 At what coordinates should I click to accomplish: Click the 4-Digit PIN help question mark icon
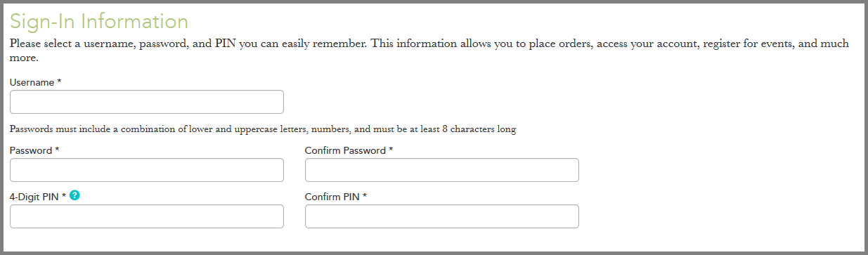tap(75, 196)
